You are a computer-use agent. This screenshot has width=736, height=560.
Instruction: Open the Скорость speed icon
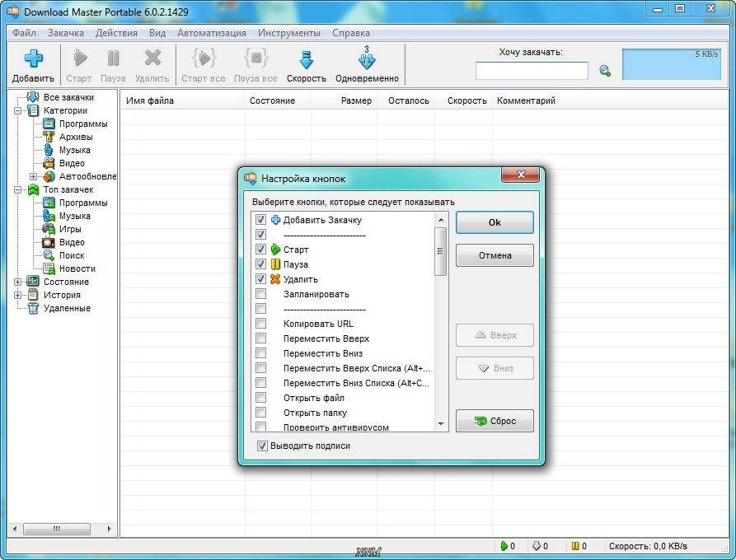pos(306,59)
